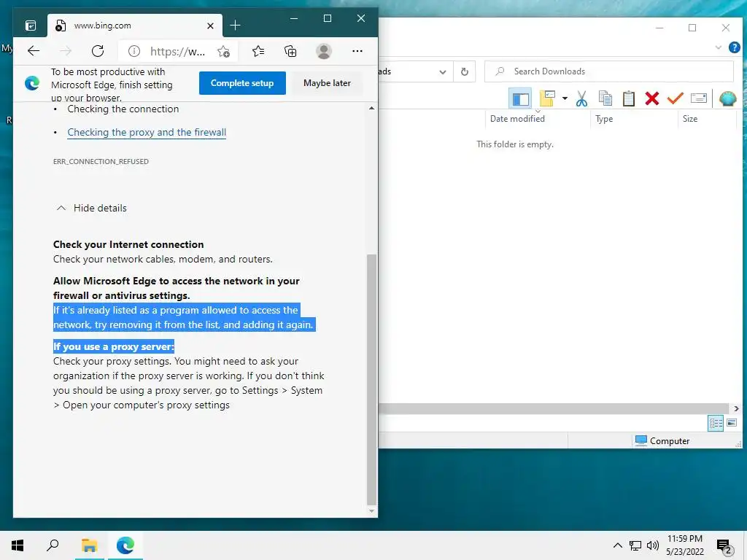Click the Paste clipboard icon in Explorer
747x560 pixels.
628,98
